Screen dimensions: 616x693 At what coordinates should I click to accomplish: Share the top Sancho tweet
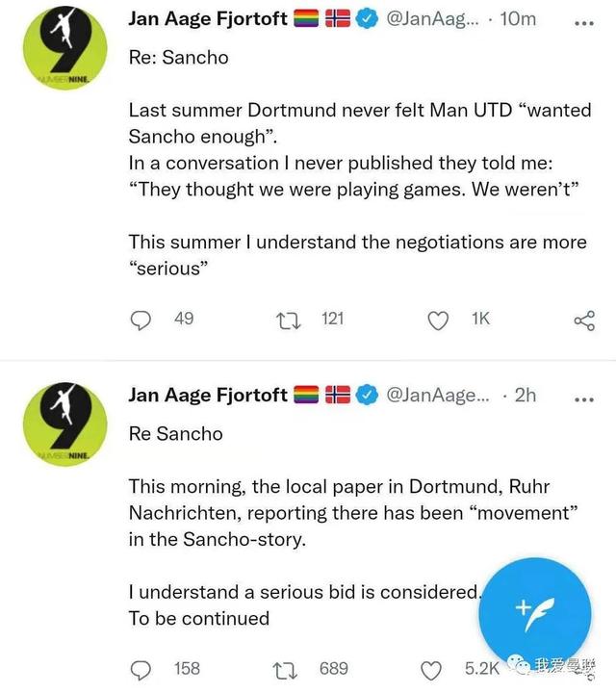click(x=584, y=321)
